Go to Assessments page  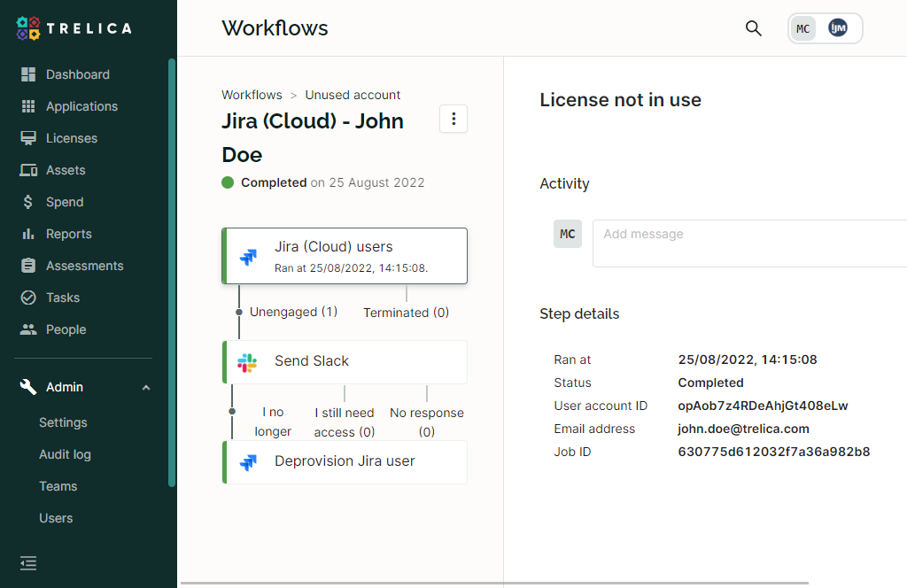[x=84, y=266]
